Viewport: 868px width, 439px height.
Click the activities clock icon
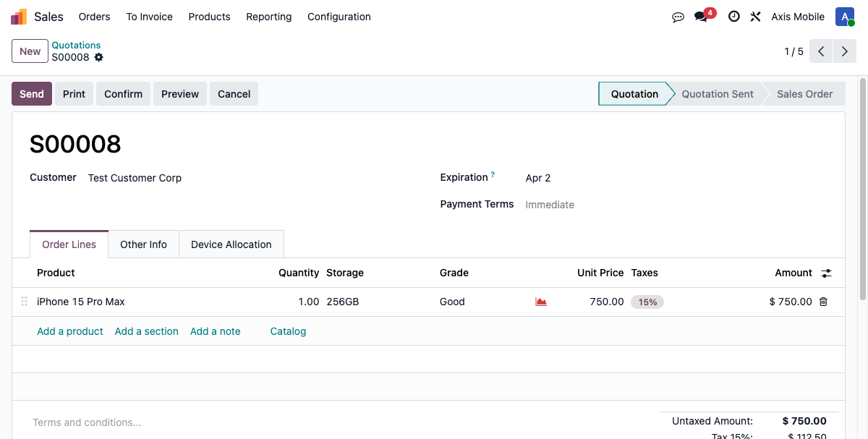coord(733,17)
